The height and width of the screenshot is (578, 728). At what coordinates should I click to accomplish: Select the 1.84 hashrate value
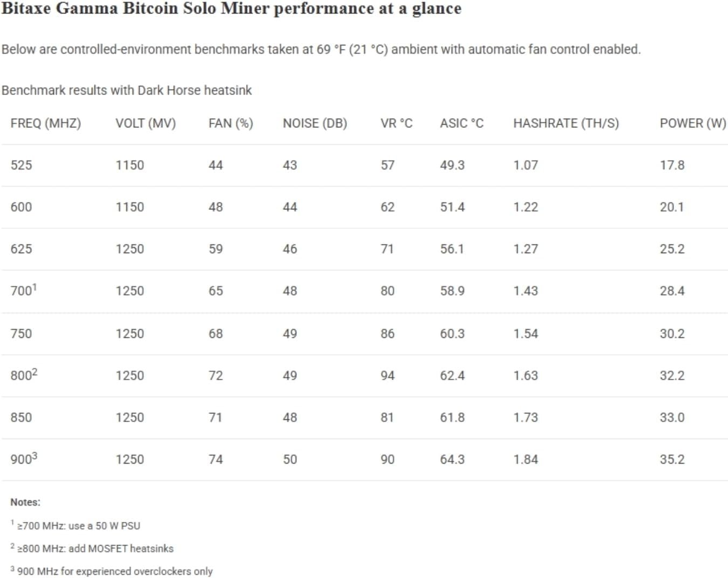[525, 459]
